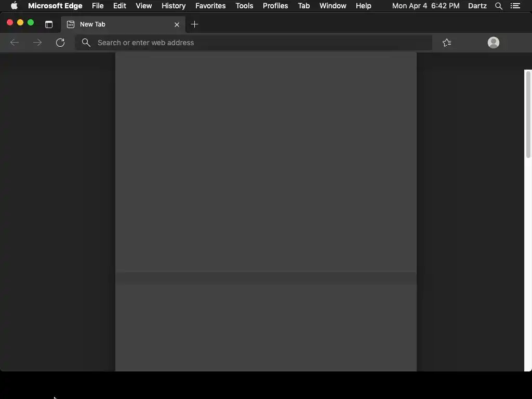
Task: Maximize the window with green button
Action: click(31, 22)
